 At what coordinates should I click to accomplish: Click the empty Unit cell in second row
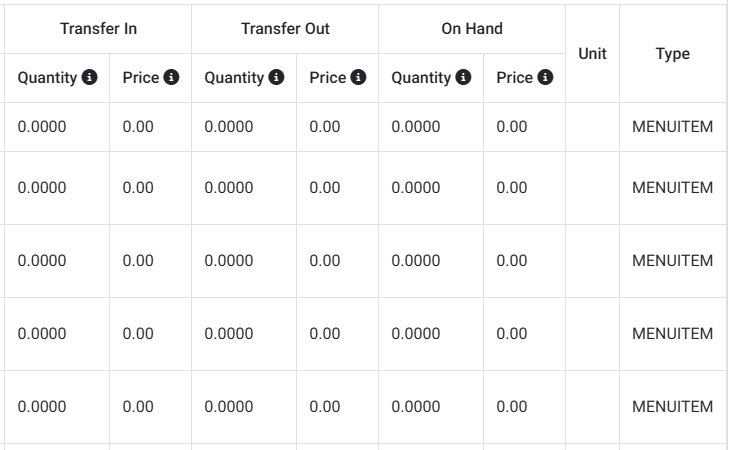pos(592,188)
